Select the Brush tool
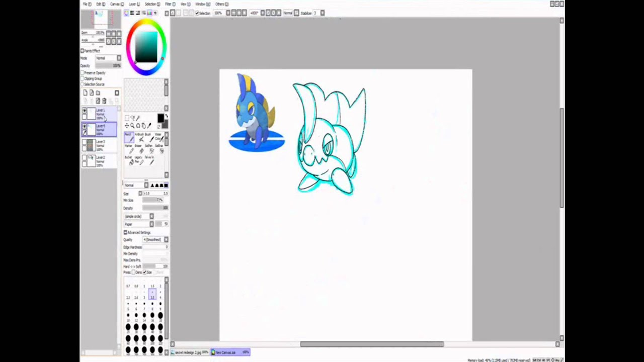This screenshot has width=644, height=362. 150,137
